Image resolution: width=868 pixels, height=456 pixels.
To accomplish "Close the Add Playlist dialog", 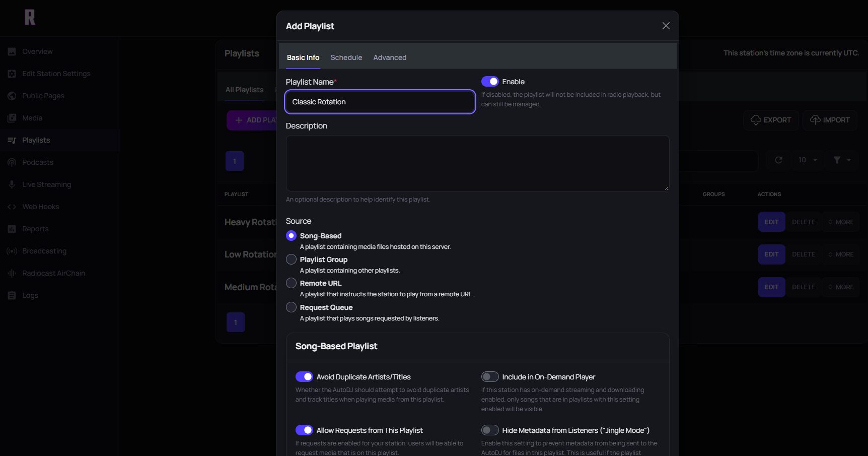I will click(666, 26).
